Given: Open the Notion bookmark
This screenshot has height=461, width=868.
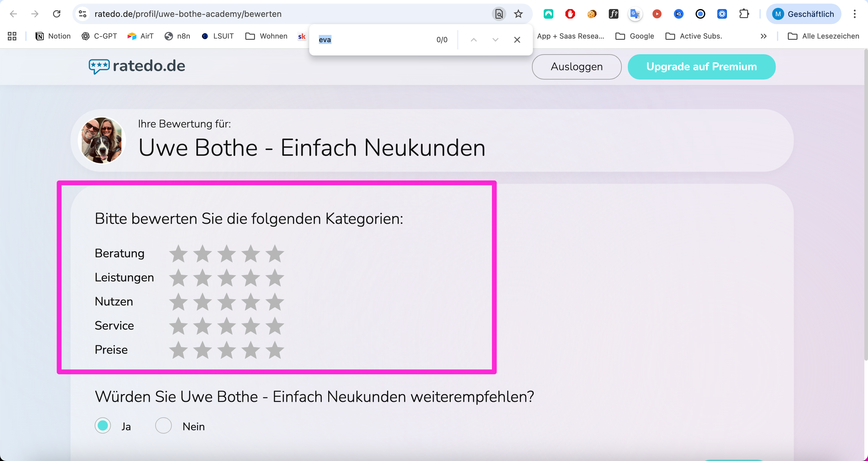Looking at the screenshot, I should [53, 36].
